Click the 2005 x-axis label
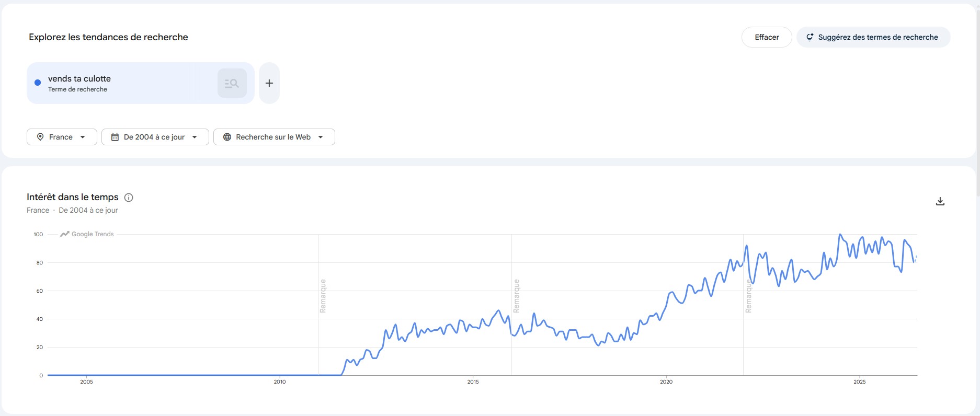This screenshot has width=980, height=416. pos(86,382)
